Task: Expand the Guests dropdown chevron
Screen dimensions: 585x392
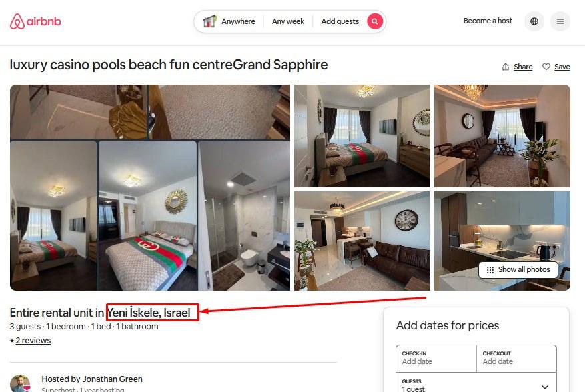Action: (x=545, y=387)
